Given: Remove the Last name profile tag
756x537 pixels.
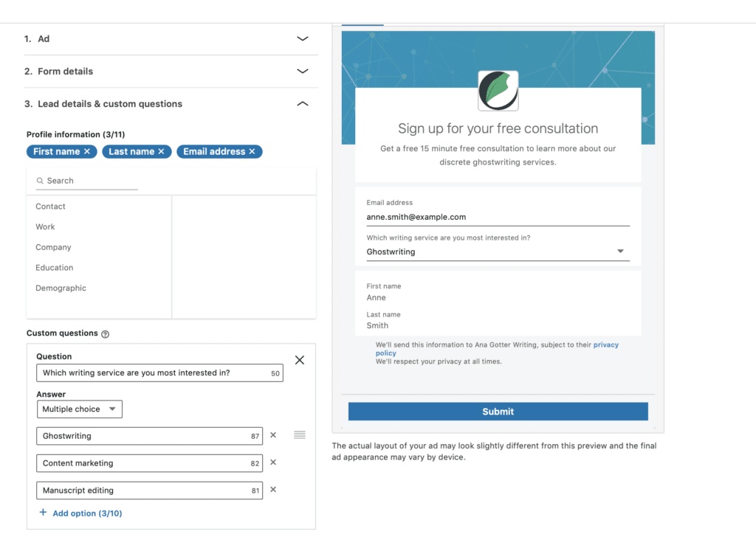Looking at the screenshot, I should coord(162,151).
